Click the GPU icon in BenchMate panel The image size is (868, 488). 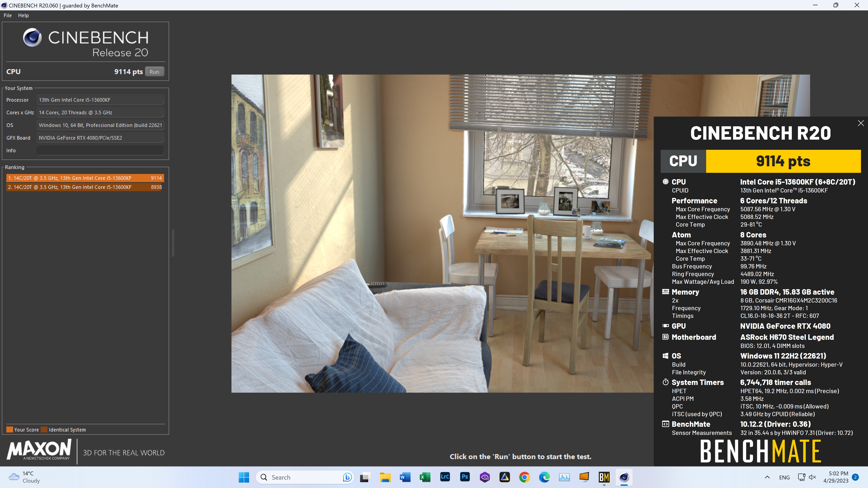[x=665, y=326]
